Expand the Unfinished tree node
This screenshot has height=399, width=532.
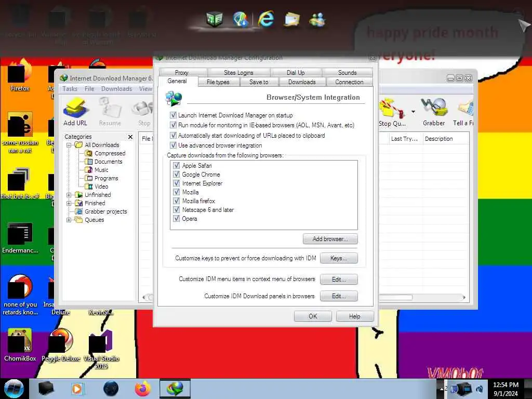[69, 195]
